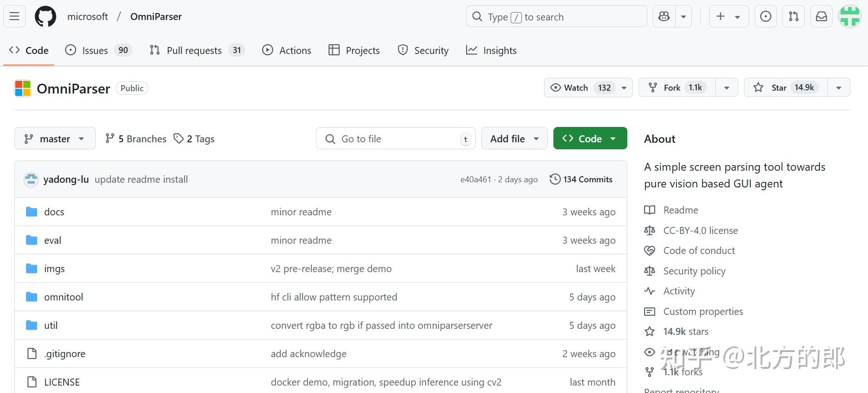This screenshot has height=393, width=868.
Task: Open the omnitool folder
Action: point(64,297)
